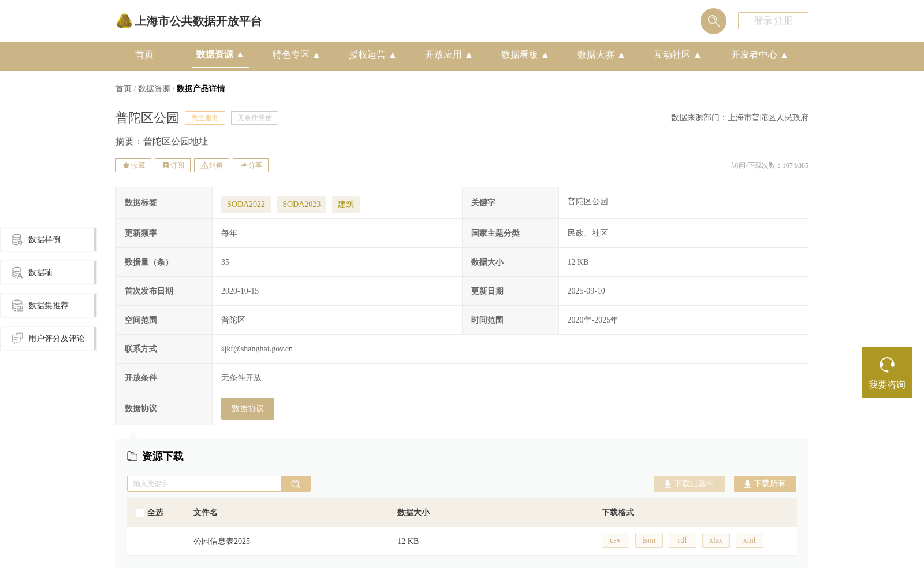Click the 登录 注册 button

pos(773,21)
